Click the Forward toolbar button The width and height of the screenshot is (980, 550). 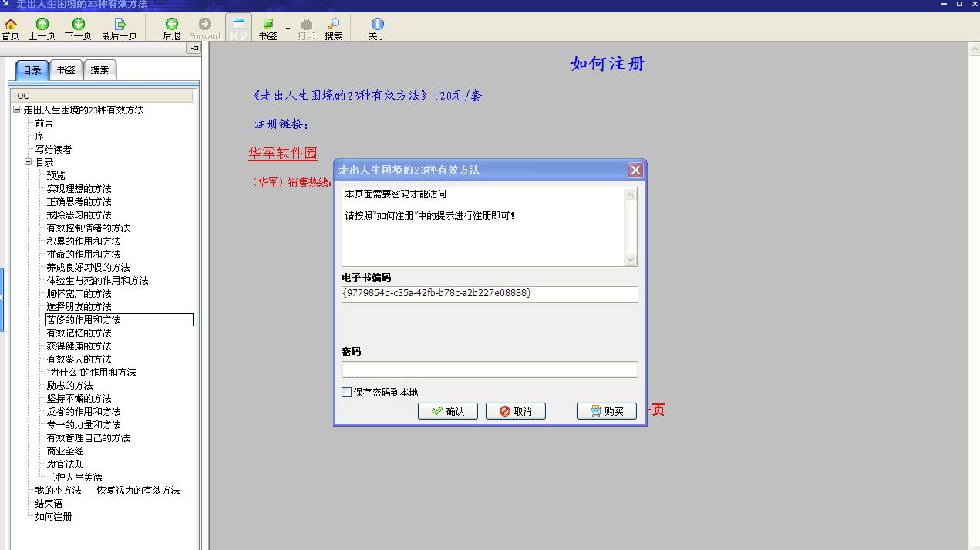(x=204, y=29)
